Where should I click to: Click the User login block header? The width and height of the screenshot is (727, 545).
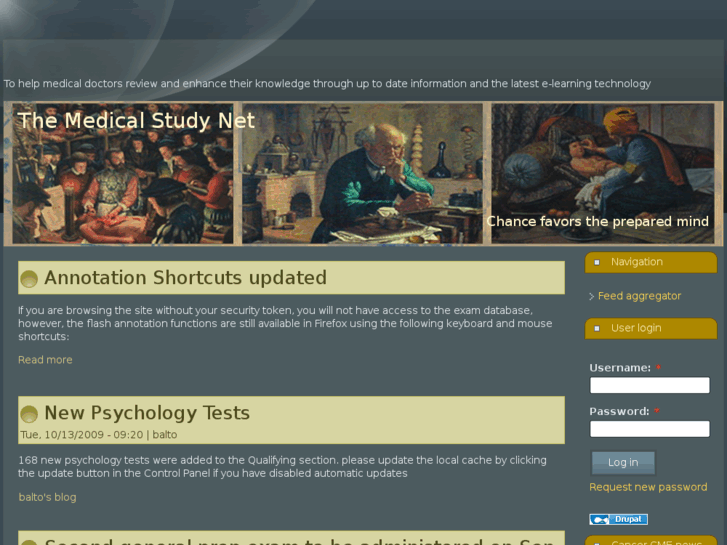[651, 328]
